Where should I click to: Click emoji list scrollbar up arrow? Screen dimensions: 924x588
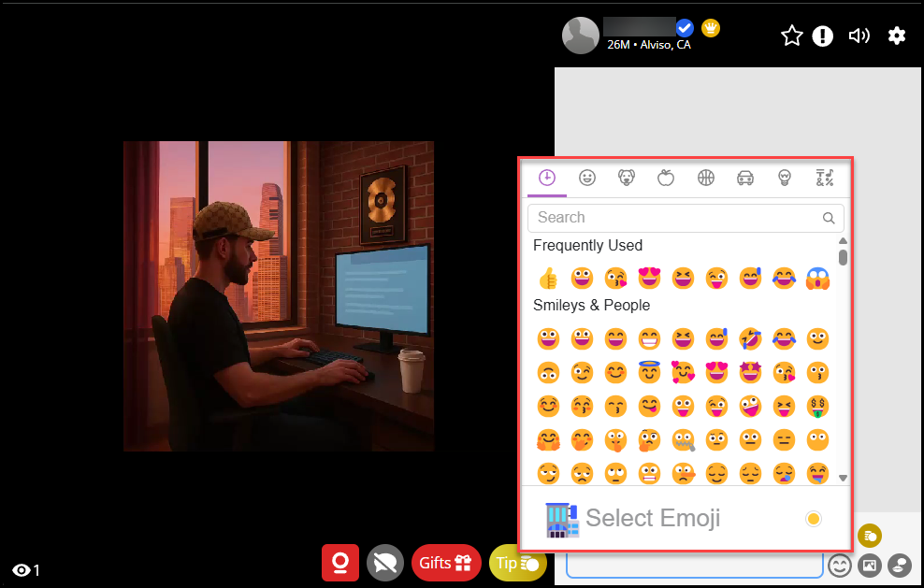[843, 241]
